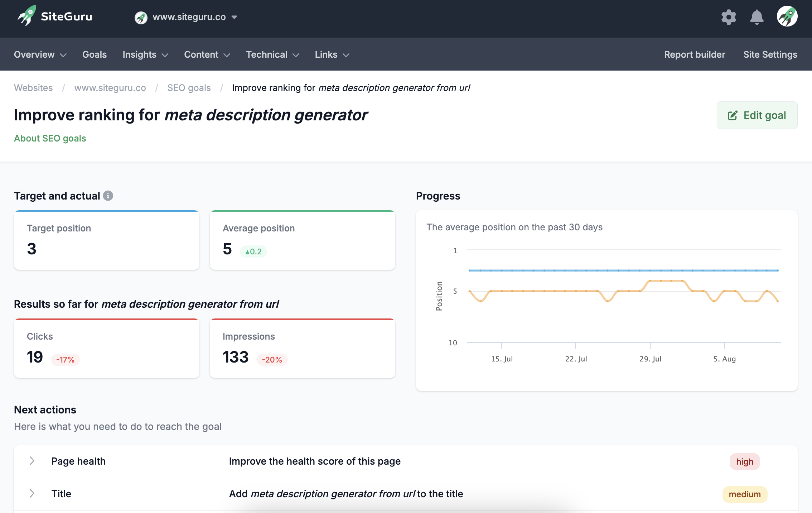
Task: Open the Technical dropdown menu
Action: [272, 54]
